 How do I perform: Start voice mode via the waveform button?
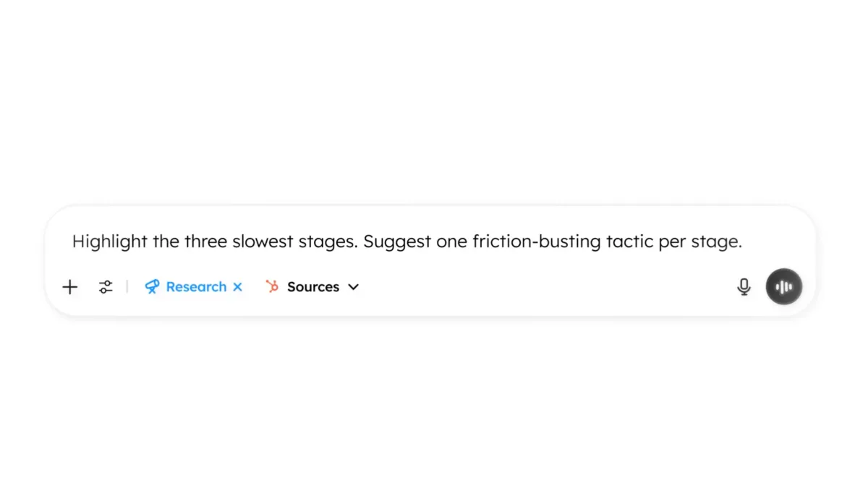point(784,286)
